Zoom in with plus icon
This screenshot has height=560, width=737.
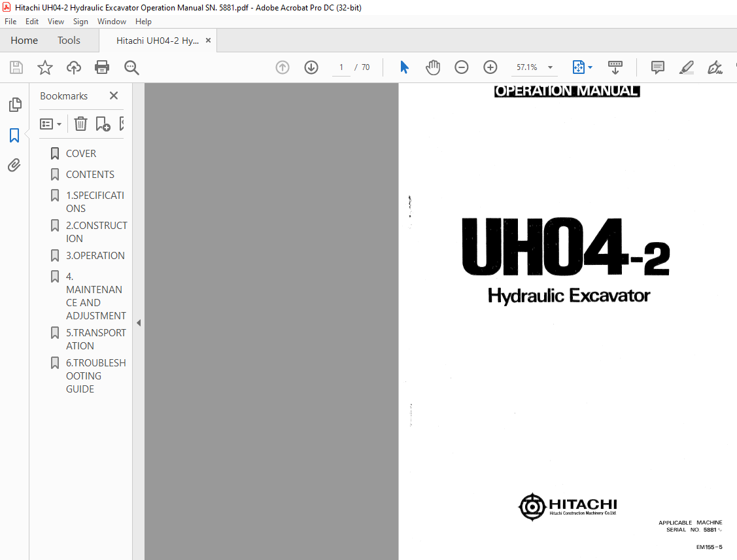coord(490,67)
